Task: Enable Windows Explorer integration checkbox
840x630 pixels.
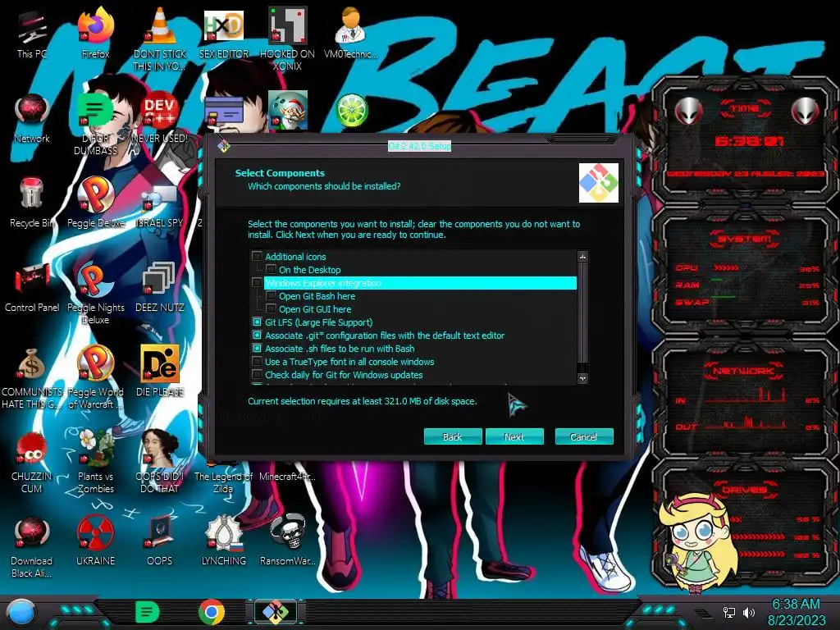Action: point(257,283)
